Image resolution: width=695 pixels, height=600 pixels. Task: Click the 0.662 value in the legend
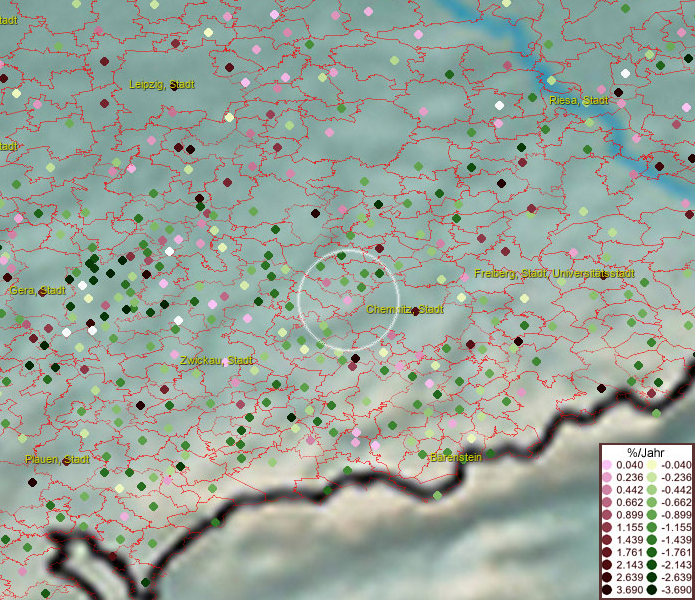[x=629, y=503]
